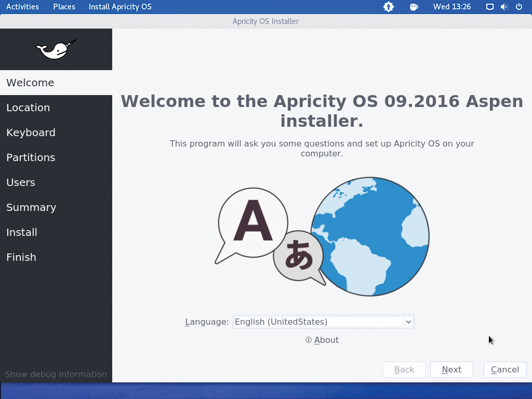Open the software updates icon in top bar
Viewport: 532px width, 399px height.
coord(389,7)
